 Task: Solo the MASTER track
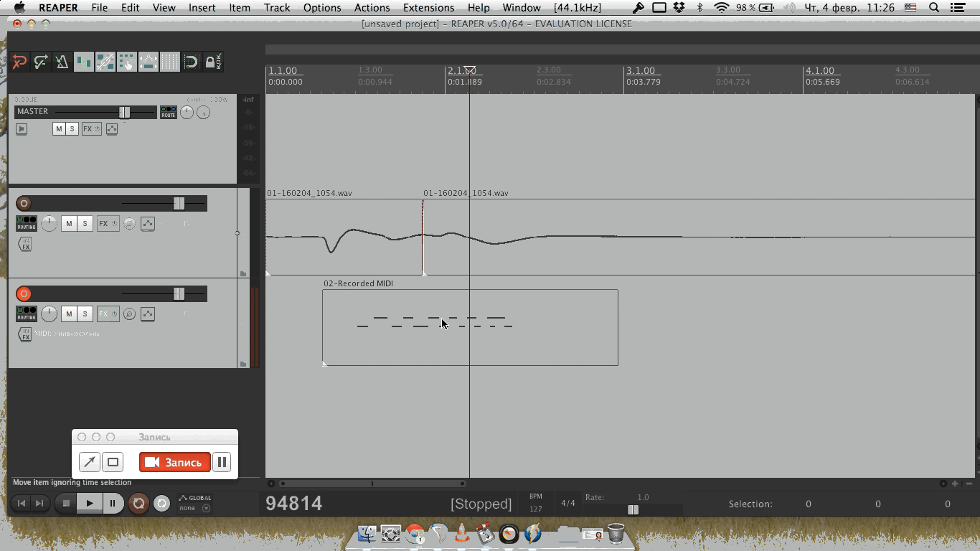72,129
